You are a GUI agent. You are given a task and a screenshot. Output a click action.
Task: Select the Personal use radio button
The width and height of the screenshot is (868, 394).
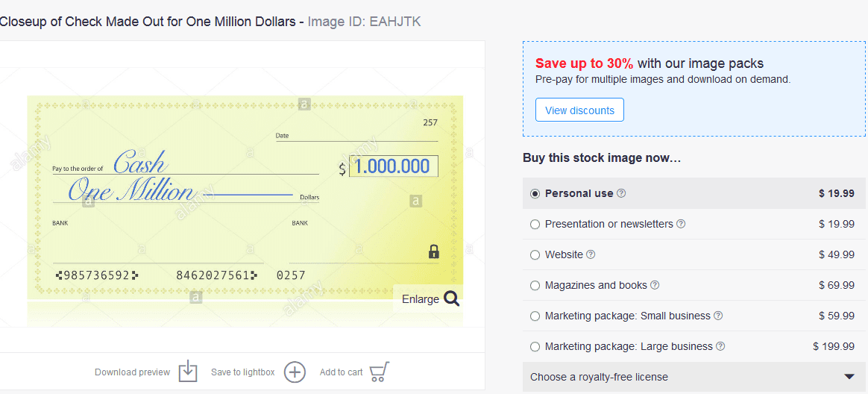(535, 193)
